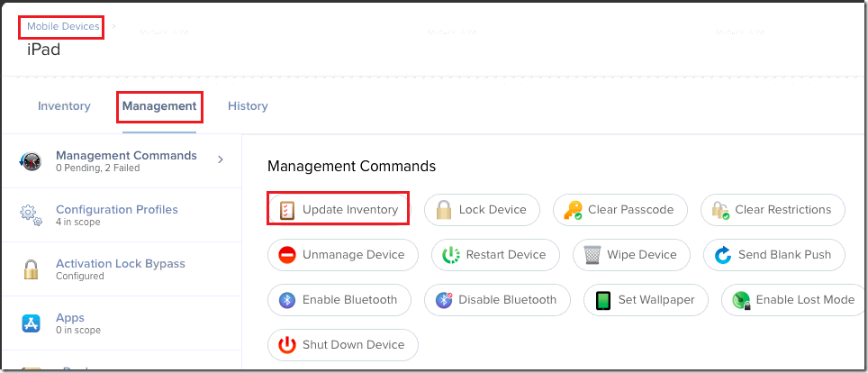Screen dimensions: 868x373
Task: Click the Clear Passcode key icon
Action: 573,210
